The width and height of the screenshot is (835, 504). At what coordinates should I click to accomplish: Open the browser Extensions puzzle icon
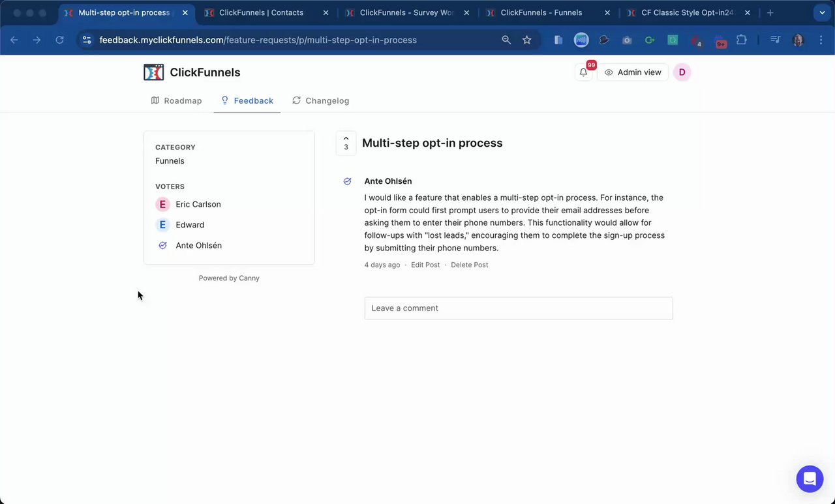(x=742, y=40)
